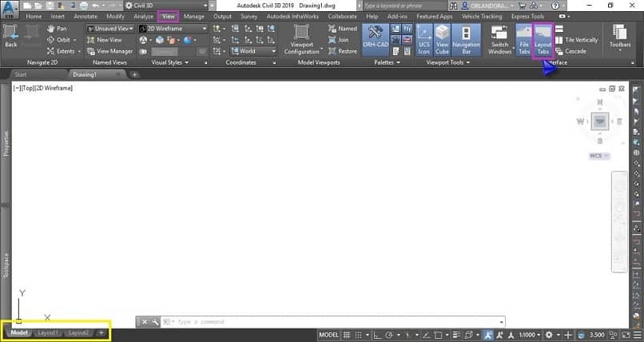The height and width of the screenshot is (342, 644).
Task: Open the Help question mark icon
Action: (x=555, y=6)
